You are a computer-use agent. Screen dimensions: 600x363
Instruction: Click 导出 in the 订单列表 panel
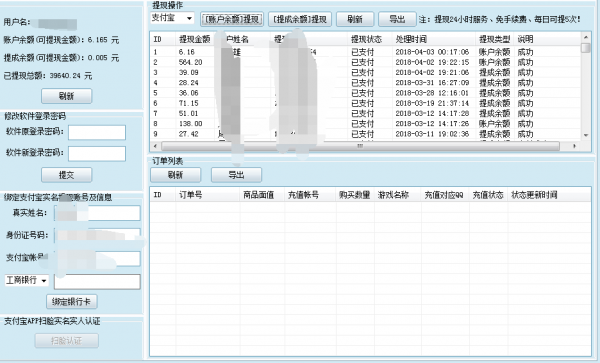[236, 175]
